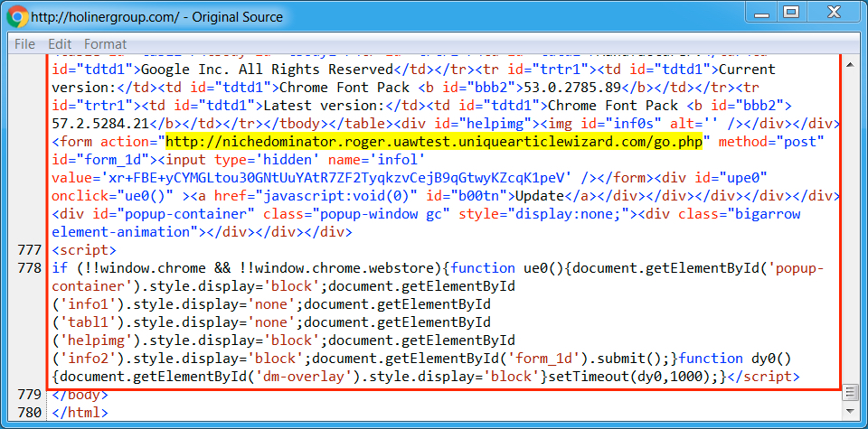Image resolution: width=868 pixels, height=429 pixels.
Task: Click the opening script tag text
Action: (84, 250)
